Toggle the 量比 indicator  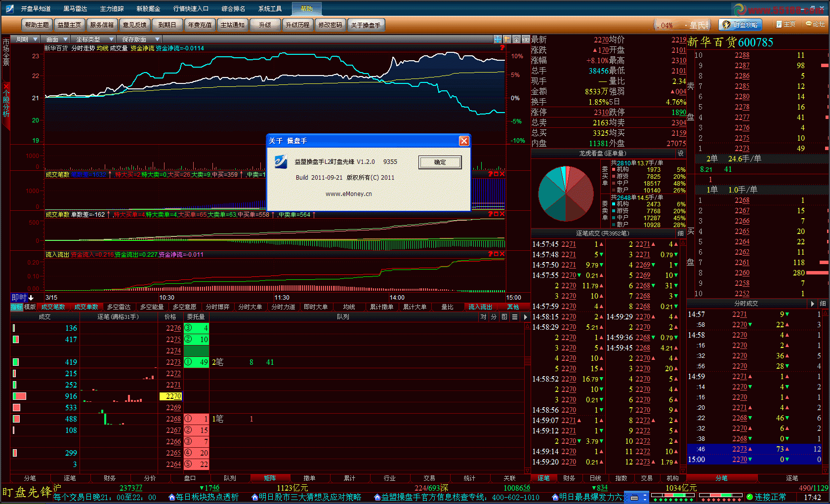click(448, 307)
